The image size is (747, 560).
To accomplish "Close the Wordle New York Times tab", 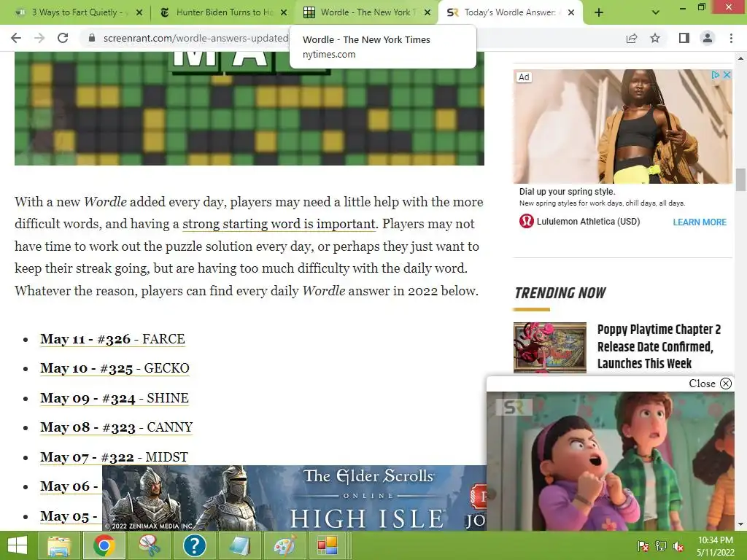I will tap(427, 12).
